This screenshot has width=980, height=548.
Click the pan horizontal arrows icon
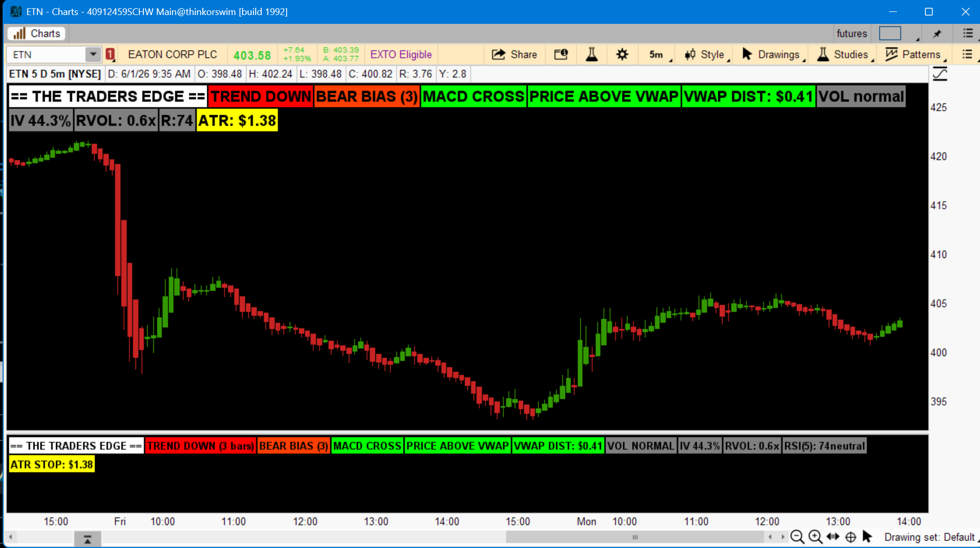[833, 537]
